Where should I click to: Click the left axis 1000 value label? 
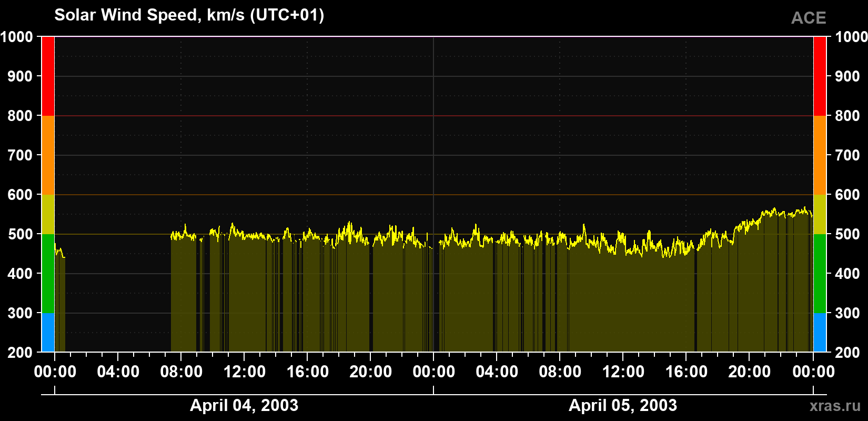(16, 37)
